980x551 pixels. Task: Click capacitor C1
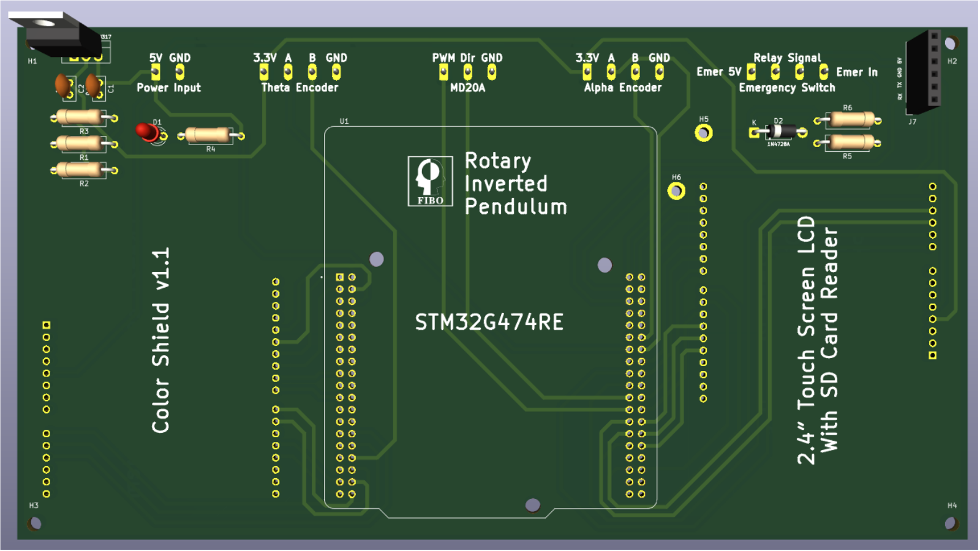tap(94, 86)
